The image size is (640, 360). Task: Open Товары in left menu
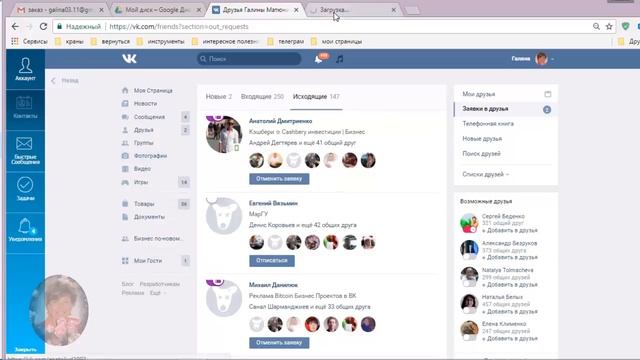point(144,204)
